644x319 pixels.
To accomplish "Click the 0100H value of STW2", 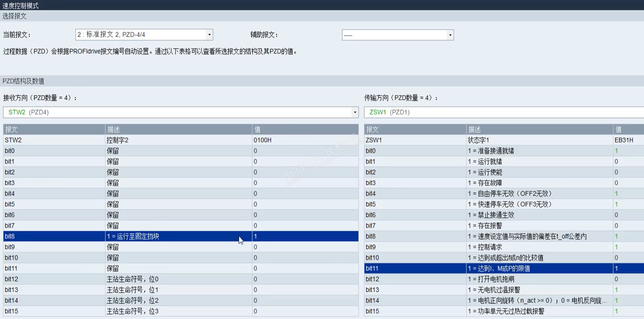I will (x=262, y=140).
